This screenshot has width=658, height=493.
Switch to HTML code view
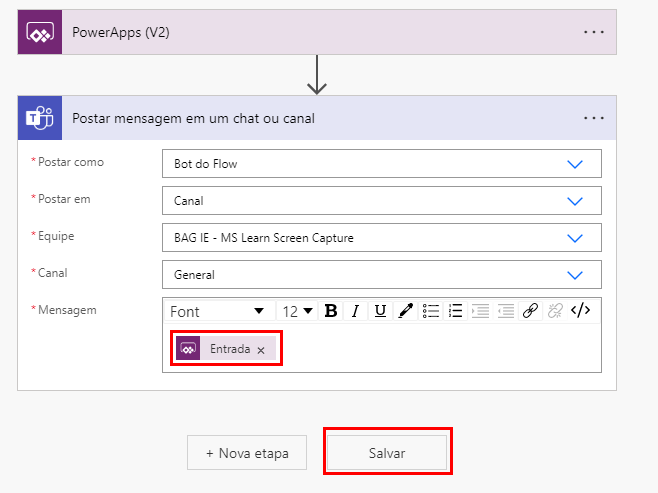click(580, 311)
